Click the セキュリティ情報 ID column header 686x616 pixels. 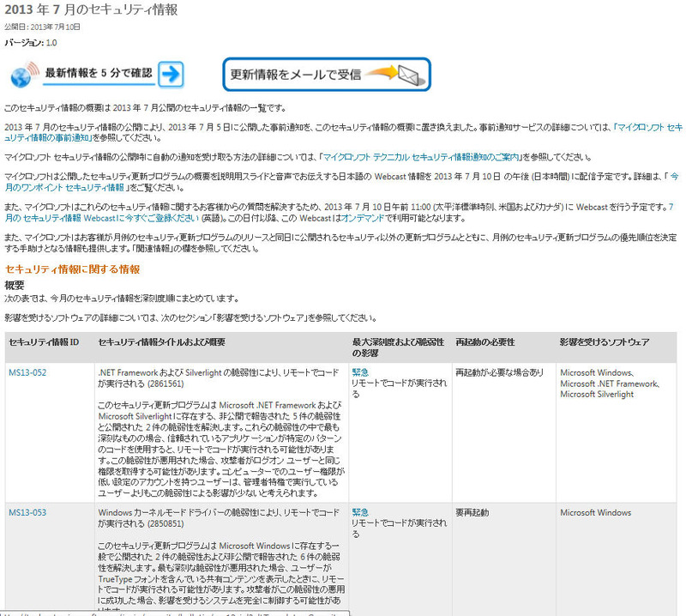(44, 342)
